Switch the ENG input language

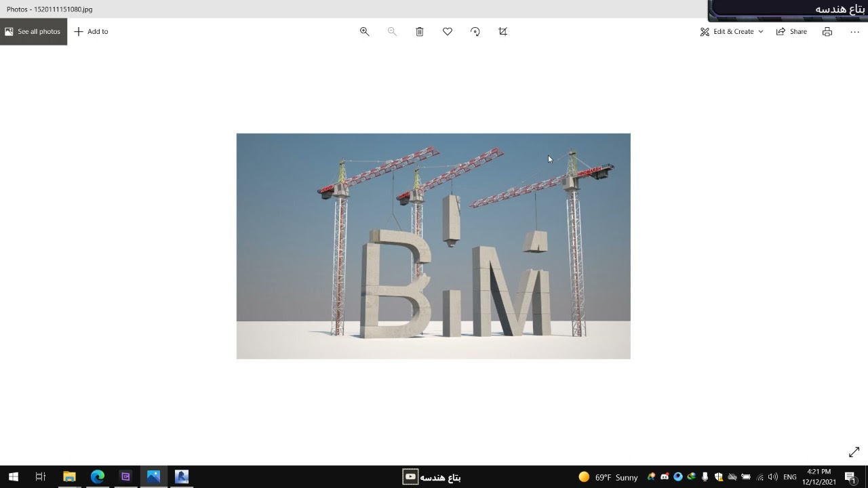pos(790,477)
